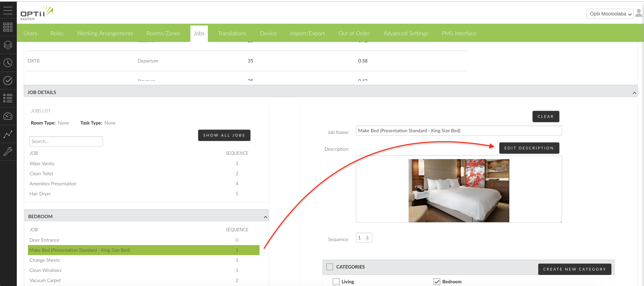Open the Advanced Settings tab
The image size is (644, 286).
point(406,33)
